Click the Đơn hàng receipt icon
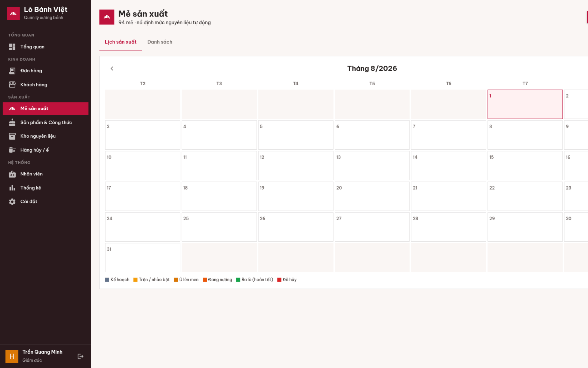This screenshot has height=368, width=588. (x=12, y=71)
